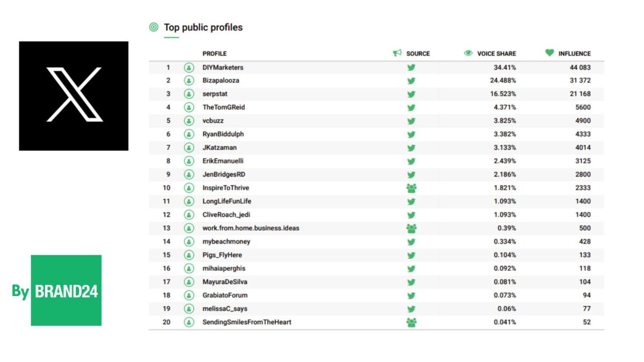Select the work.from.home.business.ideas profile name
644x362 pixels.
pyautogui.click(x=251, y=228)
